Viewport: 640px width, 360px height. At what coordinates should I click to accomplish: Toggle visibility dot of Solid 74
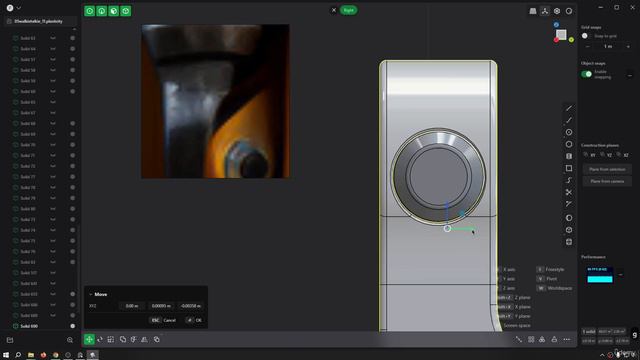tap(73, 230)
